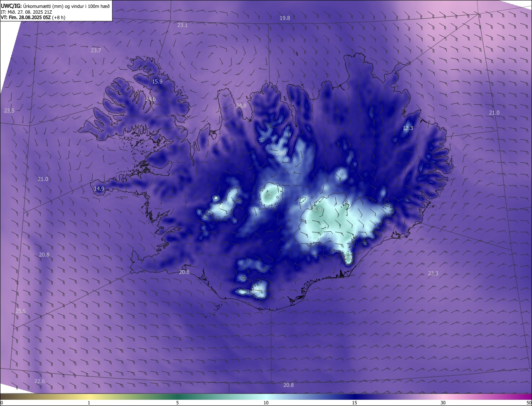The width and height of the screenshot is (532, 406).
Task: Click the color scale label 5
Action: tap(177, 403)
